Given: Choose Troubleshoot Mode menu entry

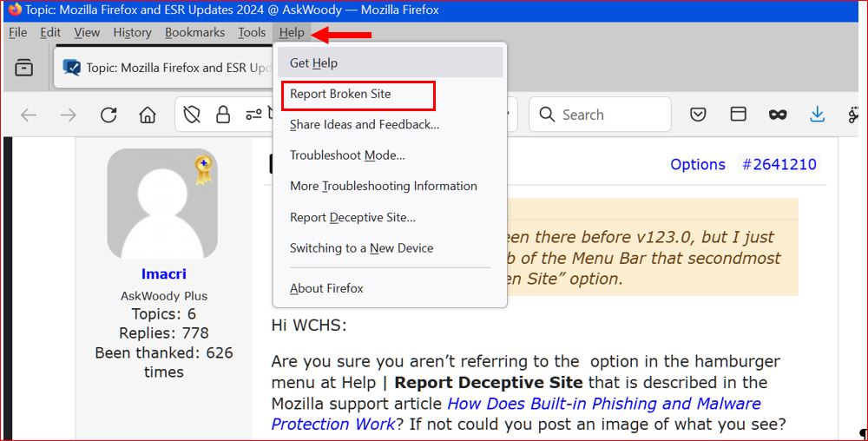Looking at the screenshot, I should [x=347, y=155].
